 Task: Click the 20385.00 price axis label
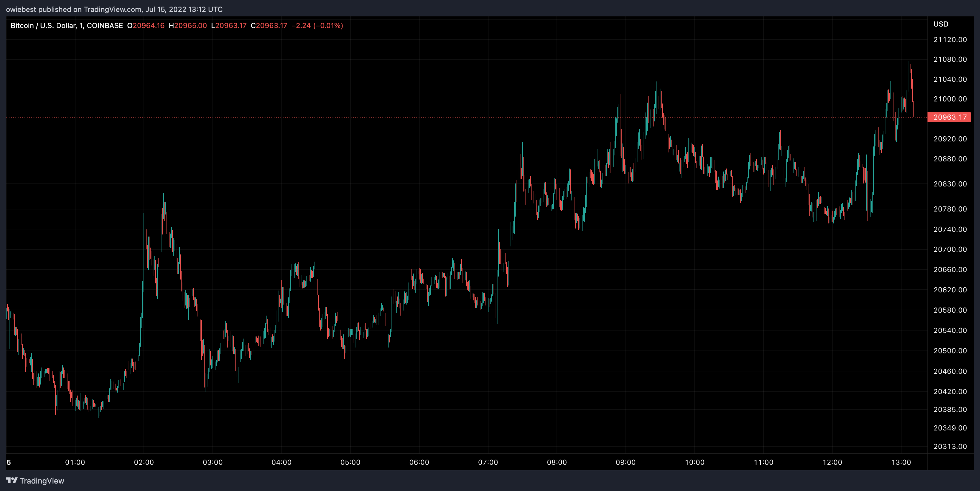[x=950, y=410]
